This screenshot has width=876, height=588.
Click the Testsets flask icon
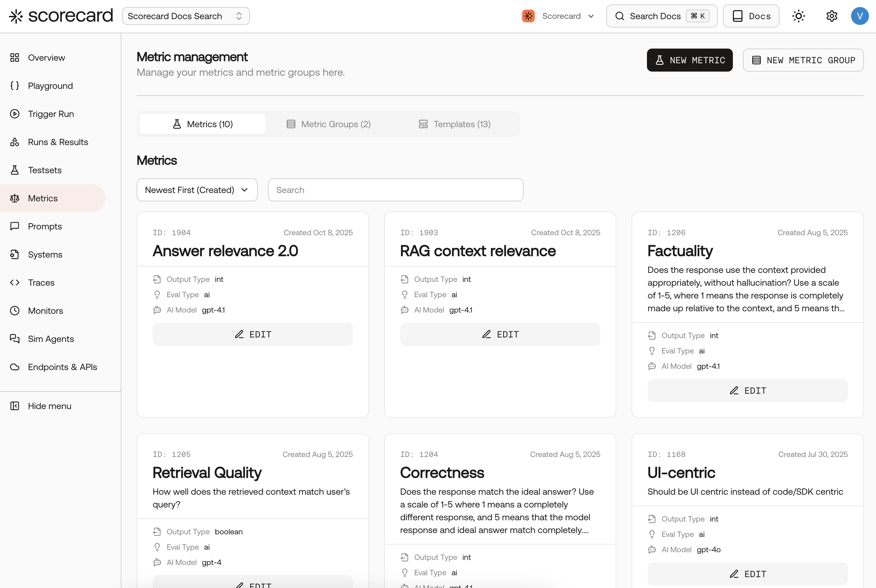15,170
